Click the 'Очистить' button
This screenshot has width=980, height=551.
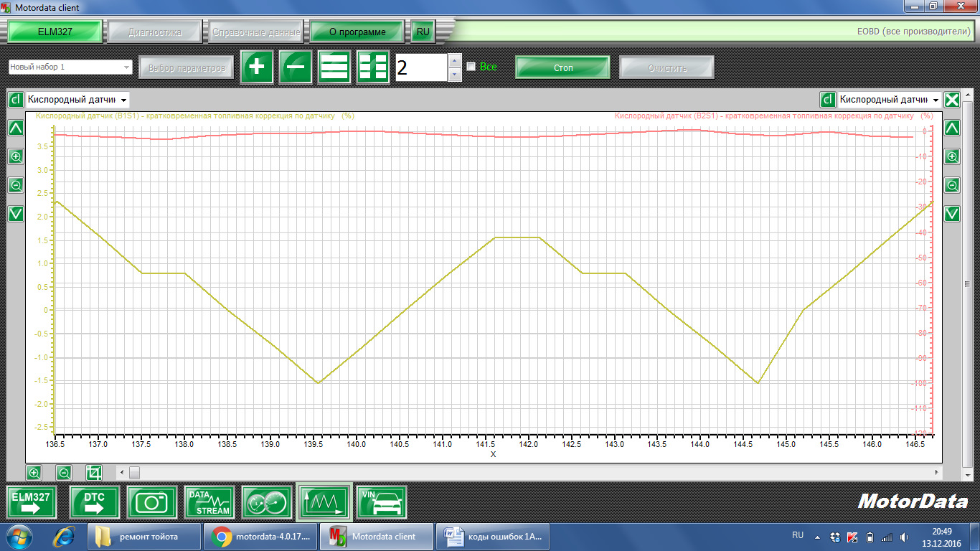(667, 67)
